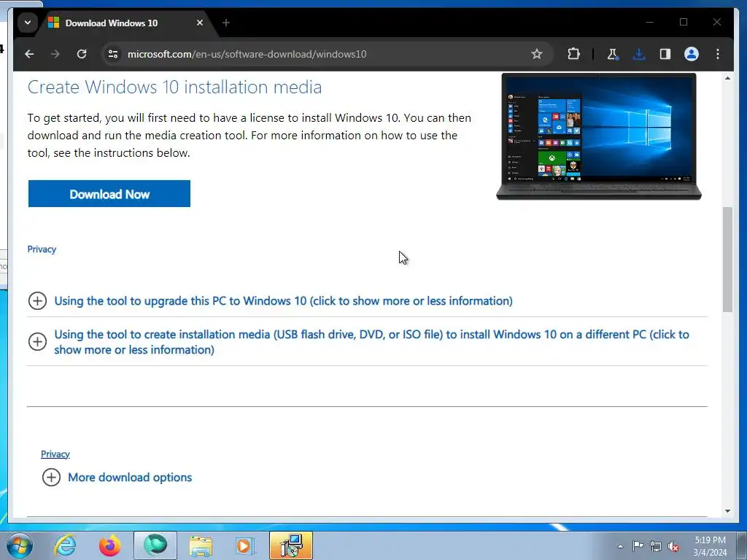Open a new browser tab
The width and height of the screenshot is (747, 560).
coord(226,23)
